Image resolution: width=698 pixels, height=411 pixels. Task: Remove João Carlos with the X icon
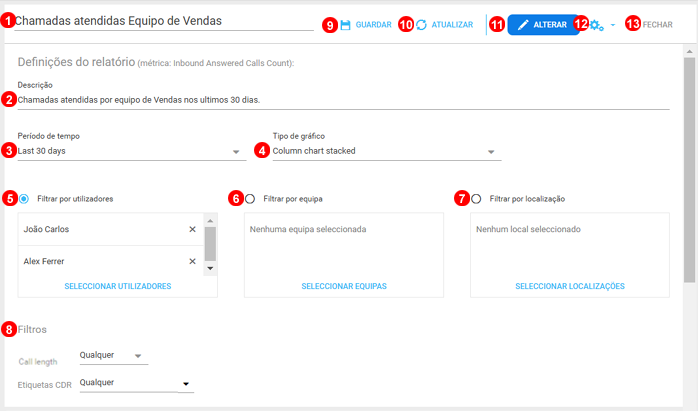193,229
